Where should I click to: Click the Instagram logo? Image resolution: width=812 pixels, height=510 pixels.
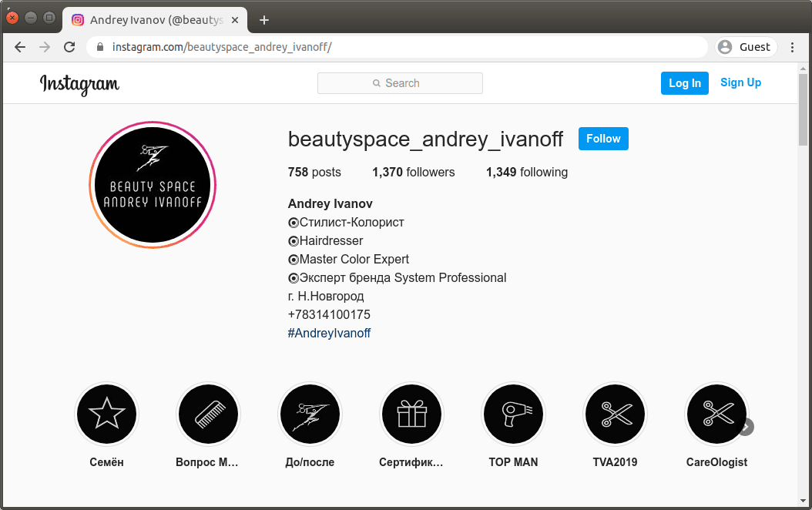[80, 84]
